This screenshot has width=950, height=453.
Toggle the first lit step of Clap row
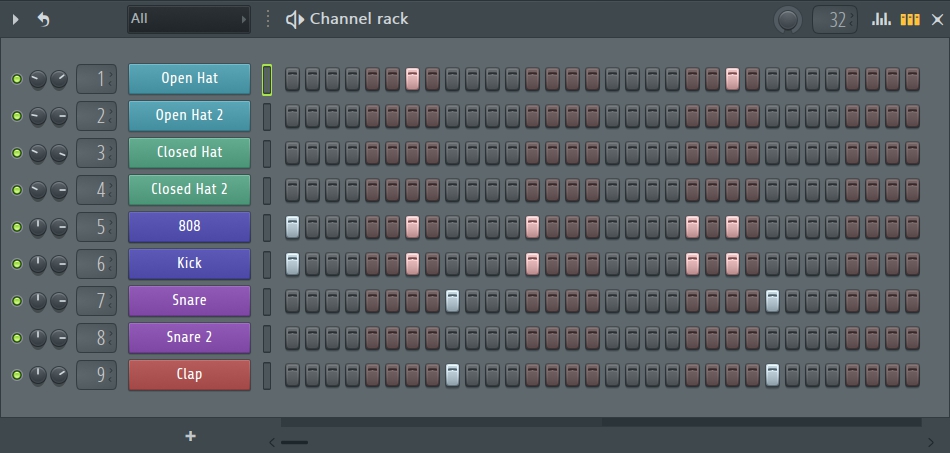(x=452, y=375)
